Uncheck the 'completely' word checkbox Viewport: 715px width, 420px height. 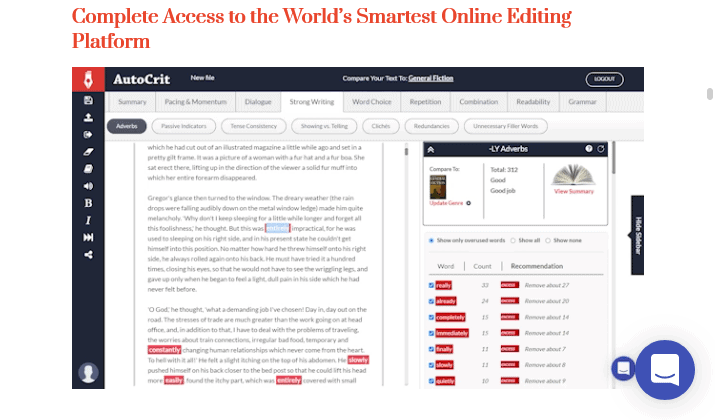click(x=431, y=317)
